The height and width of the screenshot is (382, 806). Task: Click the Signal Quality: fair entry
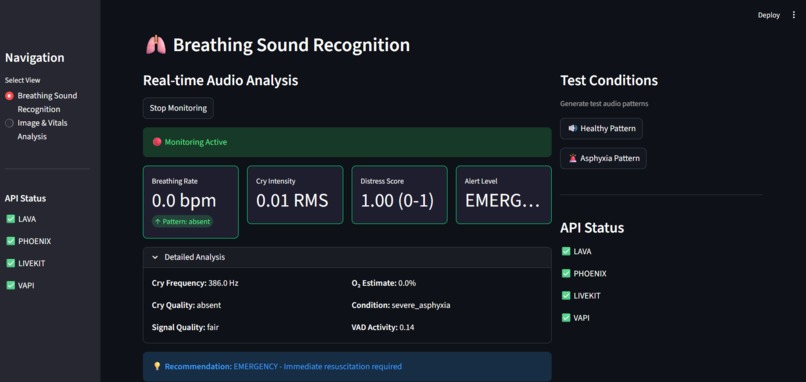186,327
